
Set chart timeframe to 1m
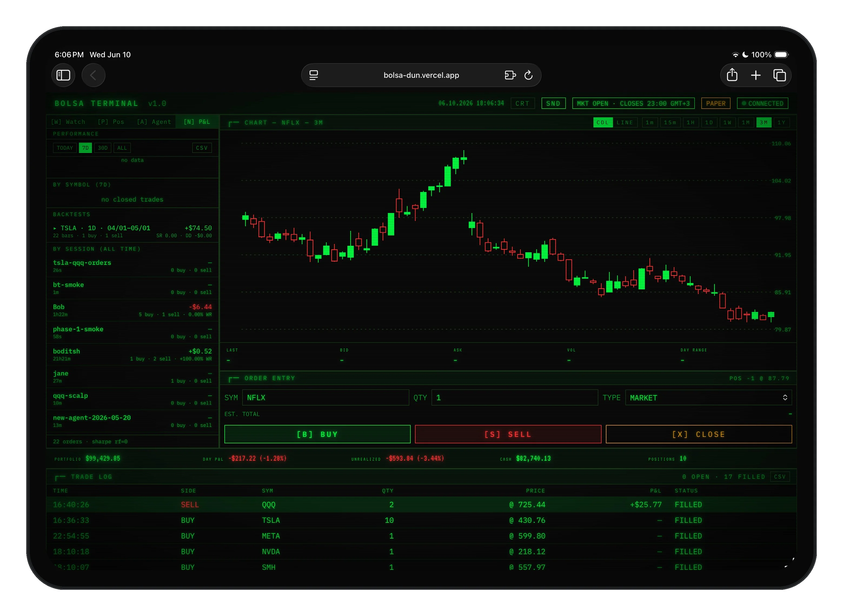(x=650, y=123)
